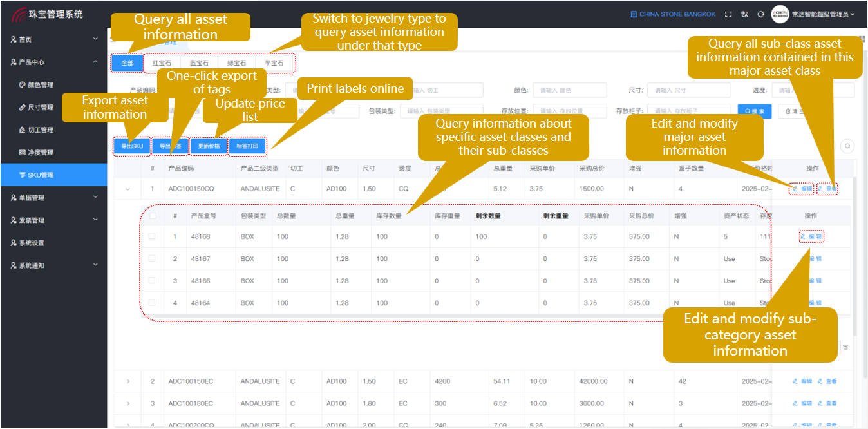Click the magnifier icon beside the table

848,146
